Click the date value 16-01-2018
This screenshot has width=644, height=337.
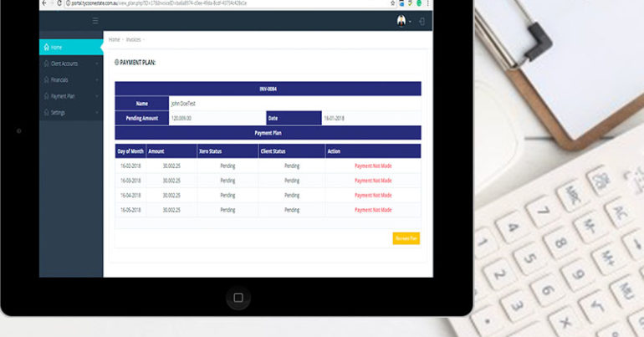tap(334, 118)
